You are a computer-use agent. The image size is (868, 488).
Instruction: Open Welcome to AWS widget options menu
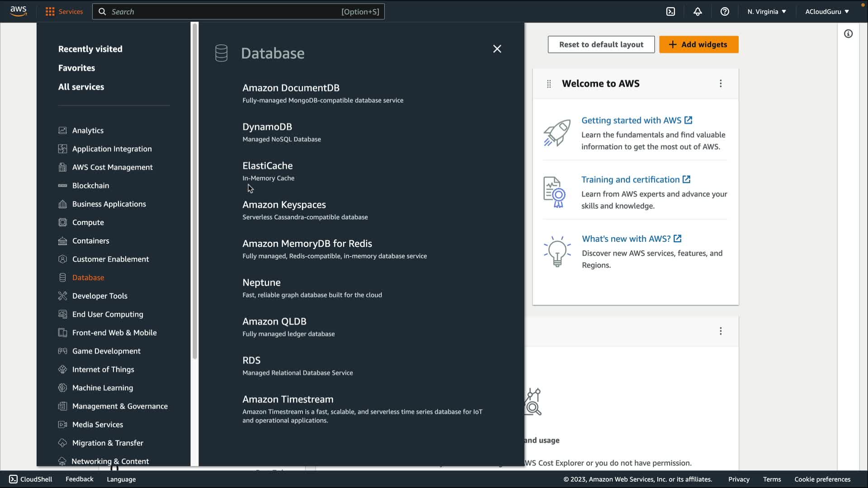coord(721,84)
